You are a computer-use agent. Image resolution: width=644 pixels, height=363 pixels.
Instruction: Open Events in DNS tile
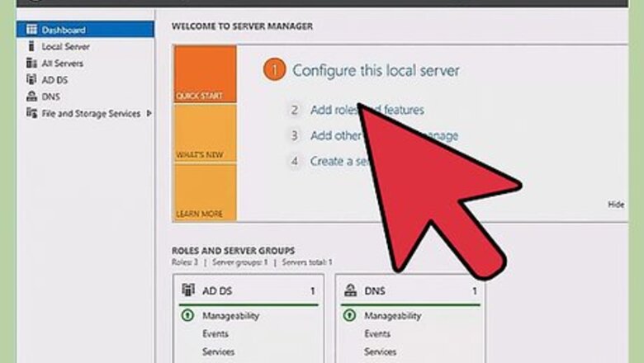[377, 333]
